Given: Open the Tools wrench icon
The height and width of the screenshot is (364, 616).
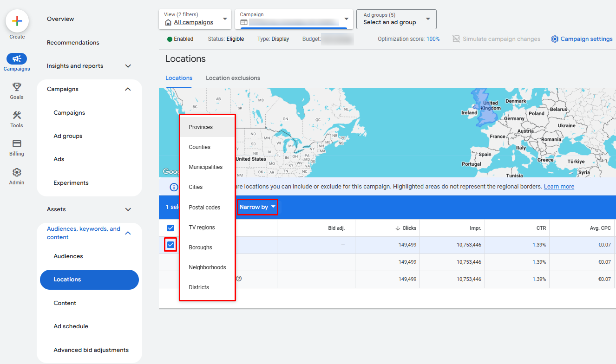Looking at the screenshot, I should tap(17, 115).
